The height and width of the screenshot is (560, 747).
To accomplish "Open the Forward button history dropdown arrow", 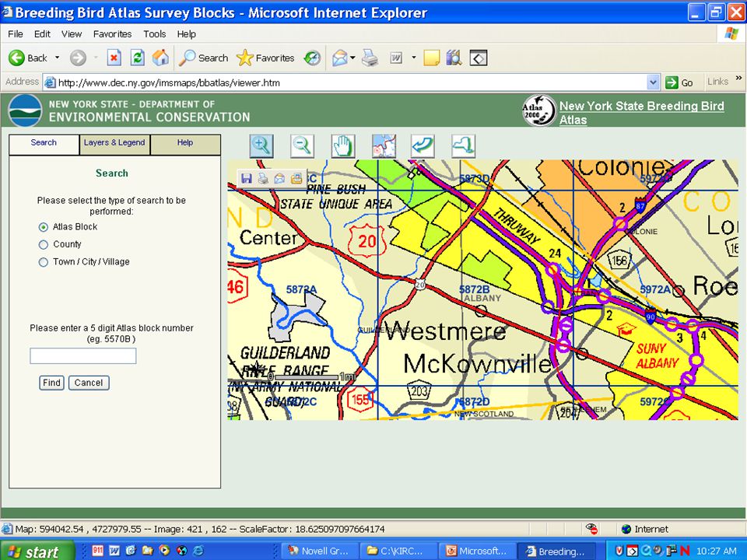I will pyautogui.click(x=96, y=58).
